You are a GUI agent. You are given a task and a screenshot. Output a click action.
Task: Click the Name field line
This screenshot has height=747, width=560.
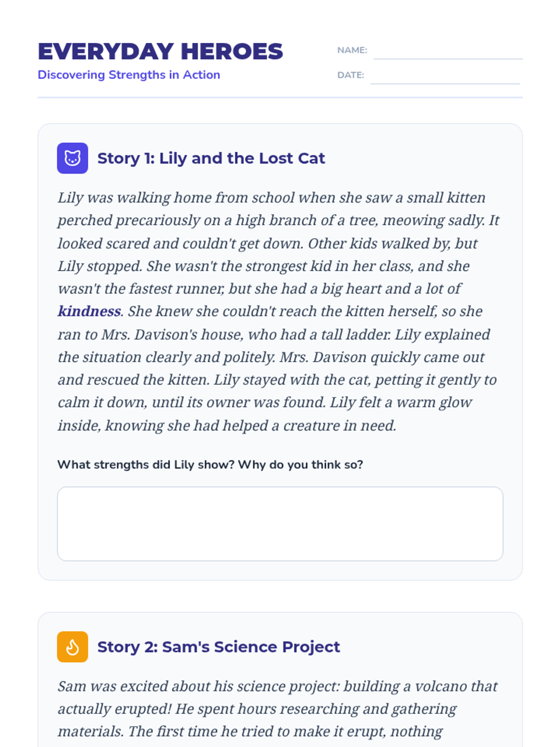pos(448,52)
